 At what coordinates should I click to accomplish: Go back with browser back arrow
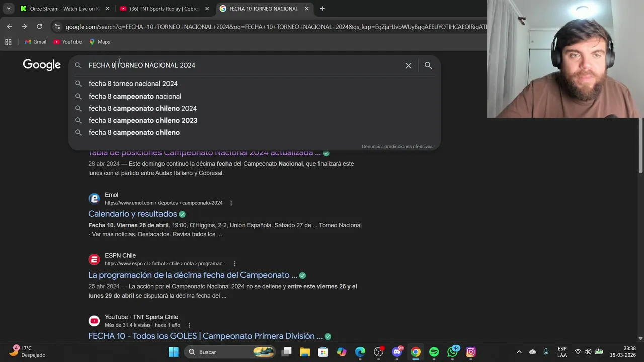(9, 26)
